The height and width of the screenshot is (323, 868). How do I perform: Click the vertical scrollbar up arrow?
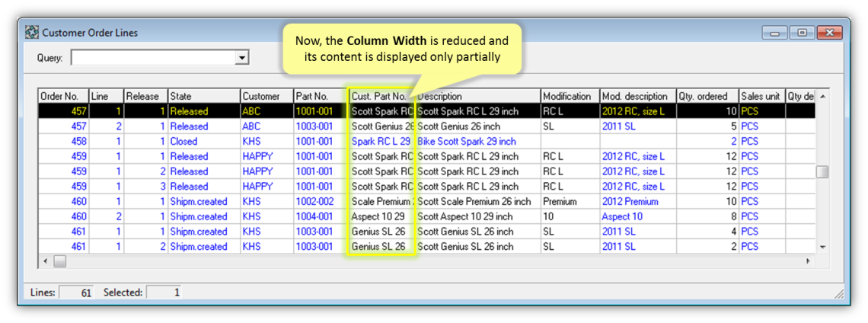pyautogui.click(x=822, y=97)
